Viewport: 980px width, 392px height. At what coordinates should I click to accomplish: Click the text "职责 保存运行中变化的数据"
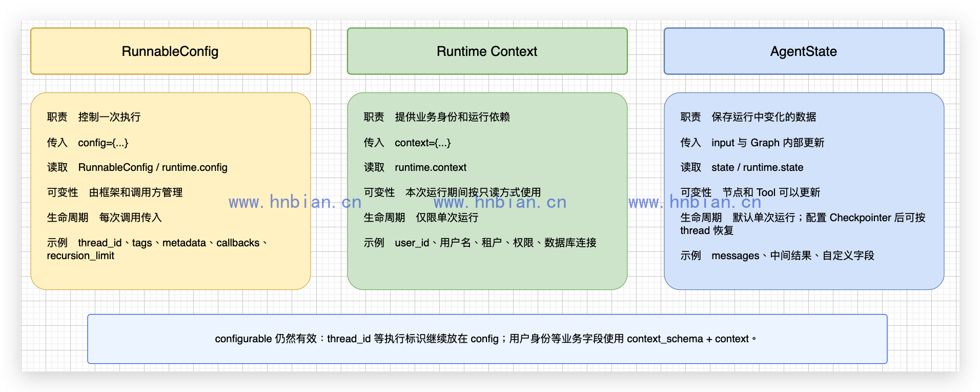[748, 117]
